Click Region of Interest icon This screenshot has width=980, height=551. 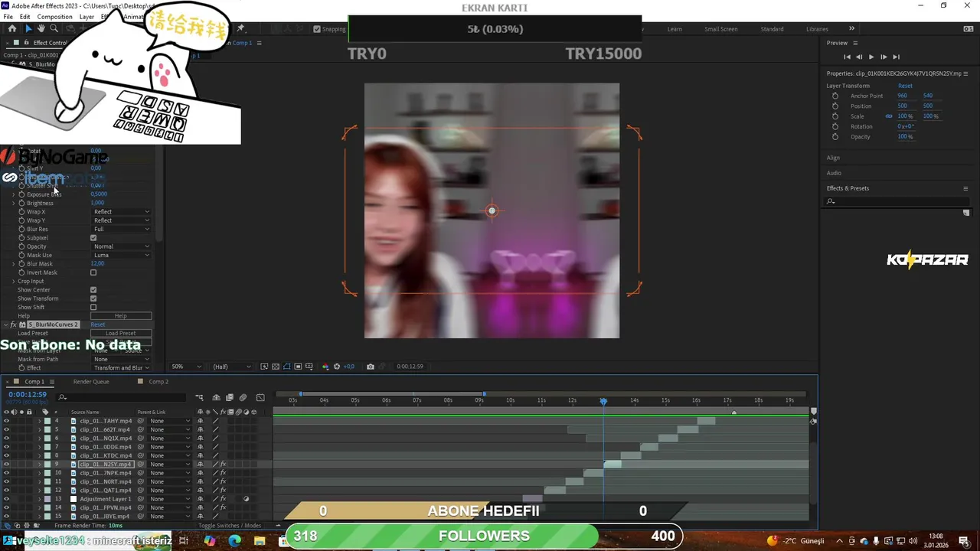tap(298, 367)
